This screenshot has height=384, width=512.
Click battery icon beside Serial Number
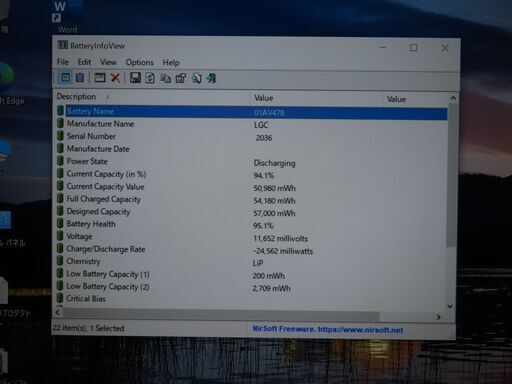60,136
